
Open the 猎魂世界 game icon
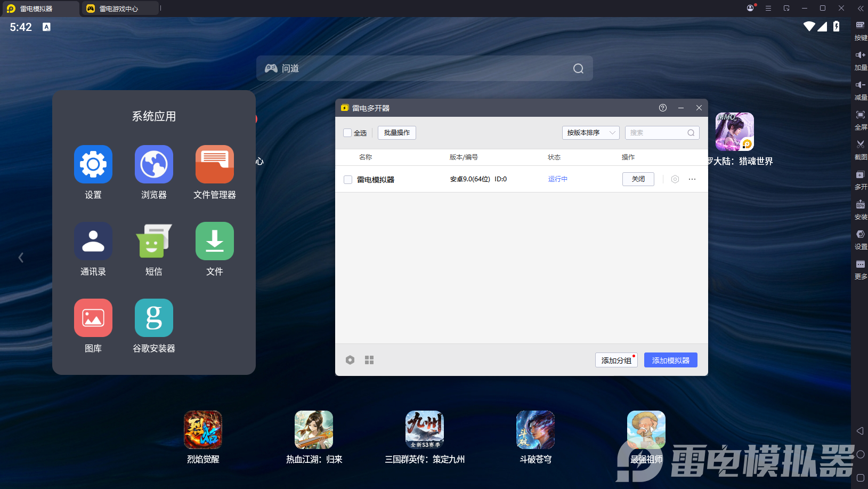pos(735,132)
